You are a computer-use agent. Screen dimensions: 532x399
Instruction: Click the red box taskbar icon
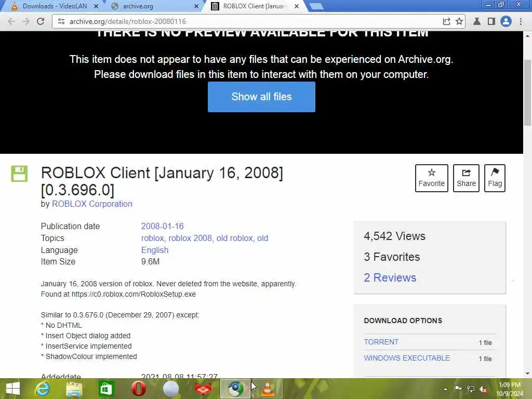203,389
